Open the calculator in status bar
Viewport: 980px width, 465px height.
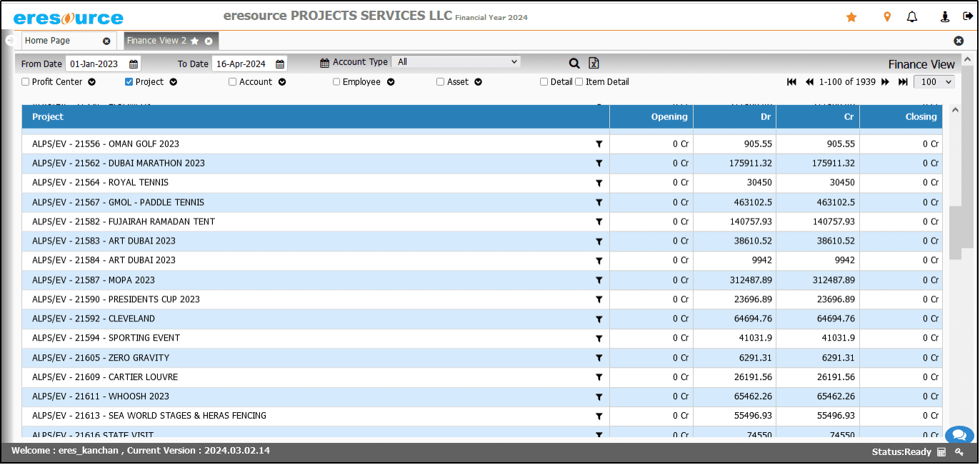941,452
